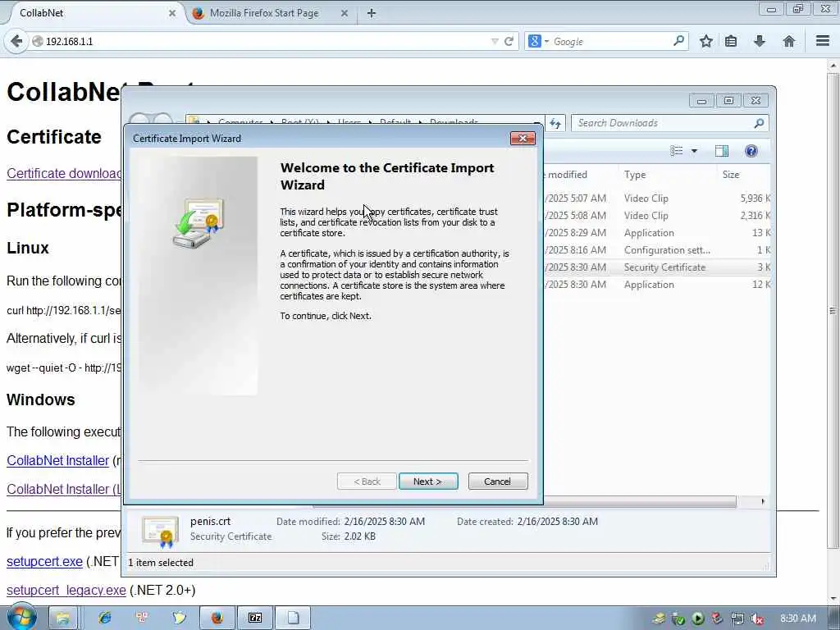Open Explorer help icon
This screenshot has width=840, height=630.
pyautogui.click(x=751, y=151)
